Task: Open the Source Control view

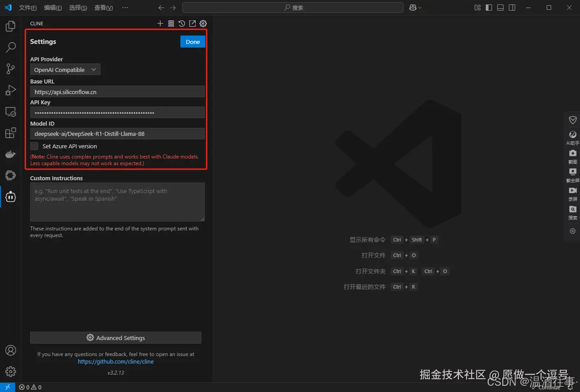Action: coord(10,69)
